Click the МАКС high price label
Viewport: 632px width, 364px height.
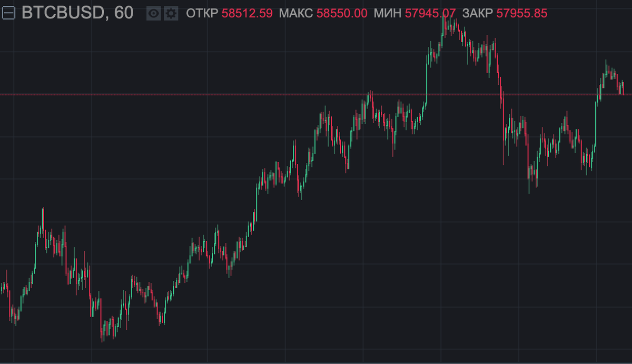click(297, 13)
